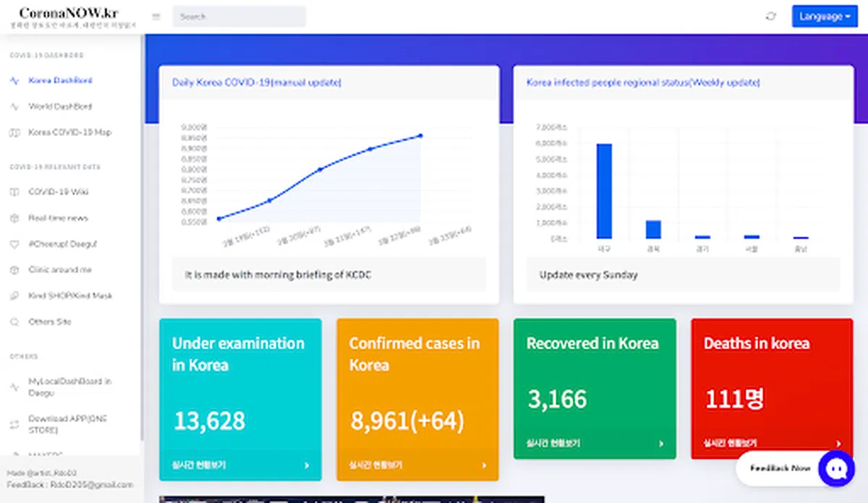Select Korea DashBord in sidebar
Screen dimensions: 868x503
(60, 81)
